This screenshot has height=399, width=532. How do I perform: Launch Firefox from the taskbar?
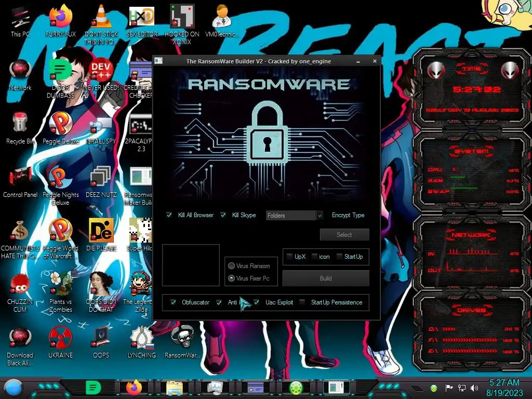[x=134, y=388]
